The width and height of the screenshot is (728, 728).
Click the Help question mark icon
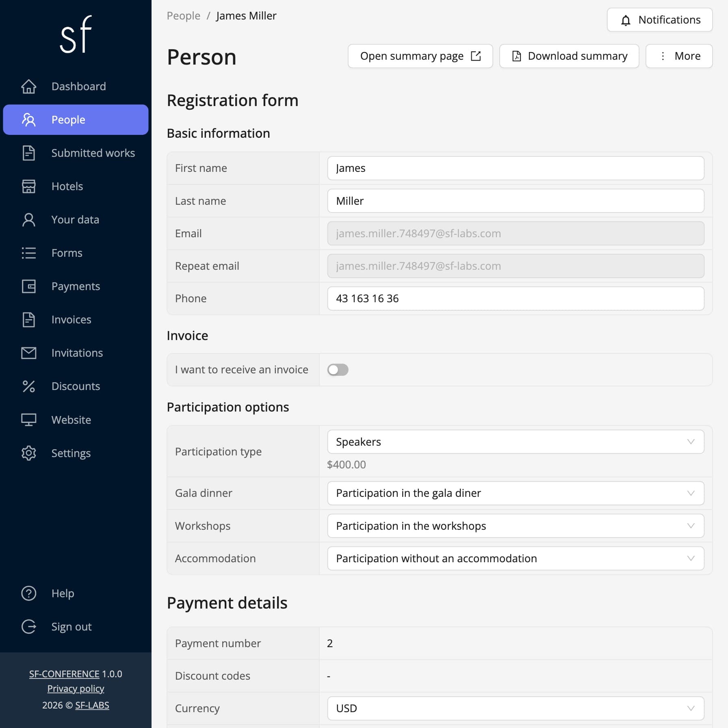point(28,594)
